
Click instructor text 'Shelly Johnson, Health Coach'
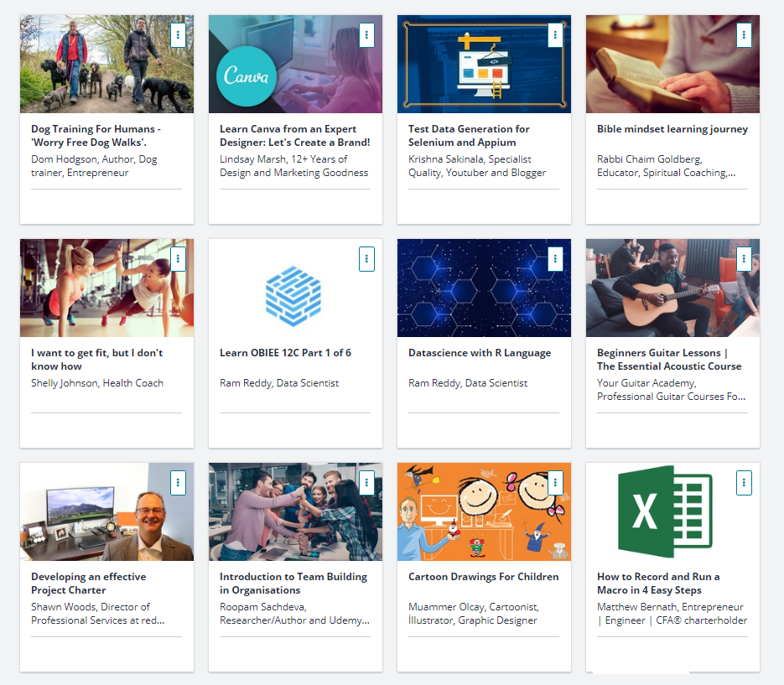click(97, 383)
